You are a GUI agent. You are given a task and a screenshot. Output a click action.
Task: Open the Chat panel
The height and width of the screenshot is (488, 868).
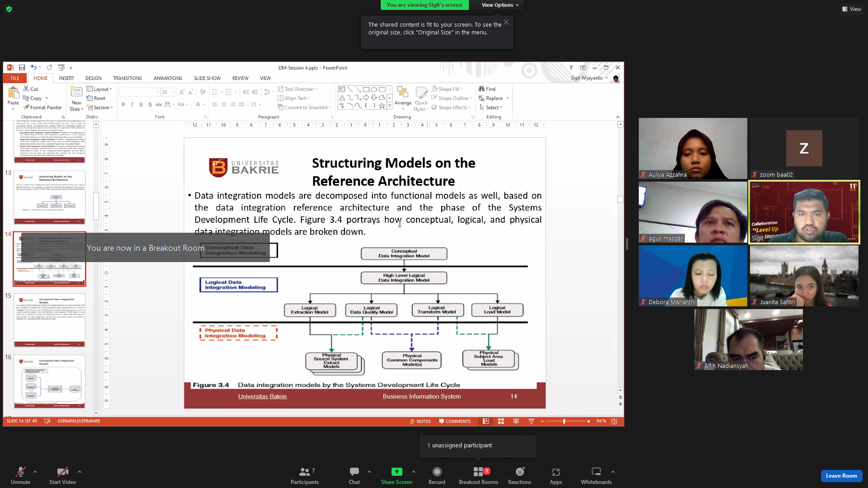click(x=354, y=475)
